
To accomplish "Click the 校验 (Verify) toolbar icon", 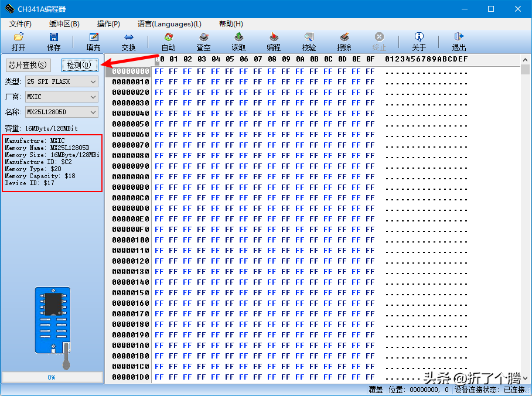I will click(309, 37).
